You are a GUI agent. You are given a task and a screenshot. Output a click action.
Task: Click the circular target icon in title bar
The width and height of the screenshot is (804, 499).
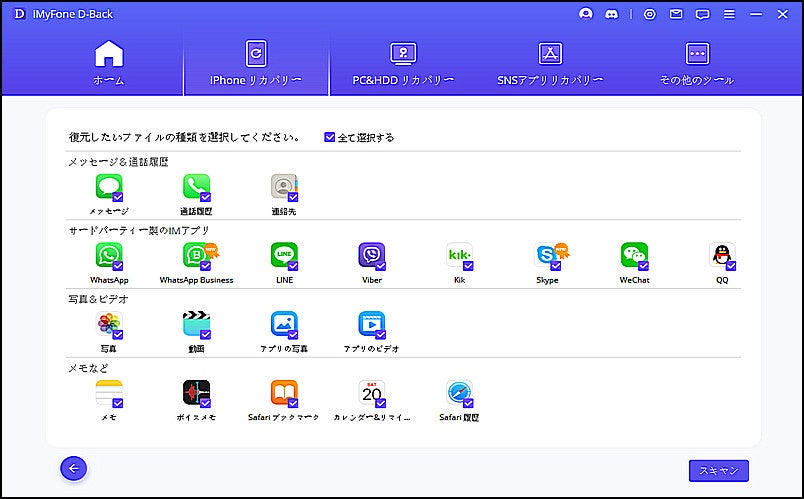pyautogui.click(x=650, y=14)
